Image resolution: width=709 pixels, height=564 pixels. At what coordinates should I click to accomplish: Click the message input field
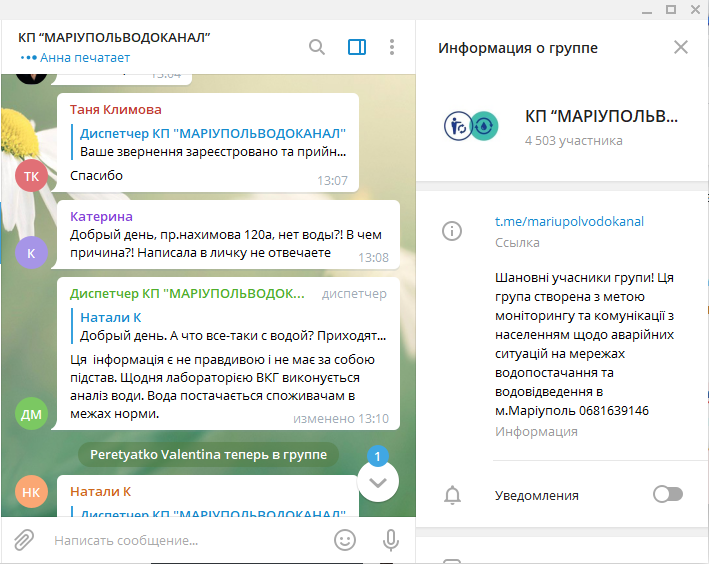[185, 540]
